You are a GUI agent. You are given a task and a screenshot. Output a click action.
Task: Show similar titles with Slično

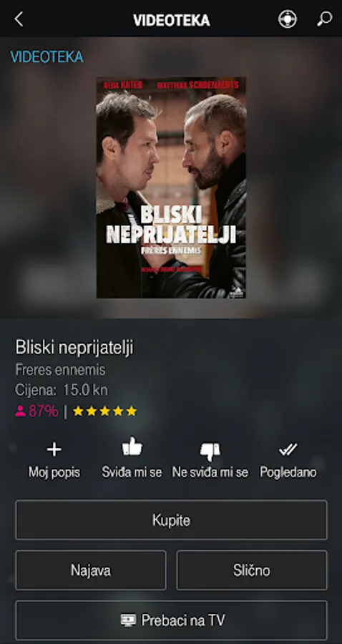click(x=252, y=570)
